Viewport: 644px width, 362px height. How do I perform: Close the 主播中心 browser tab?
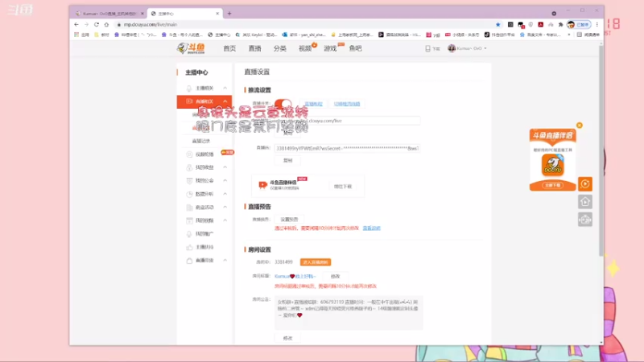(x=217, y=14)
